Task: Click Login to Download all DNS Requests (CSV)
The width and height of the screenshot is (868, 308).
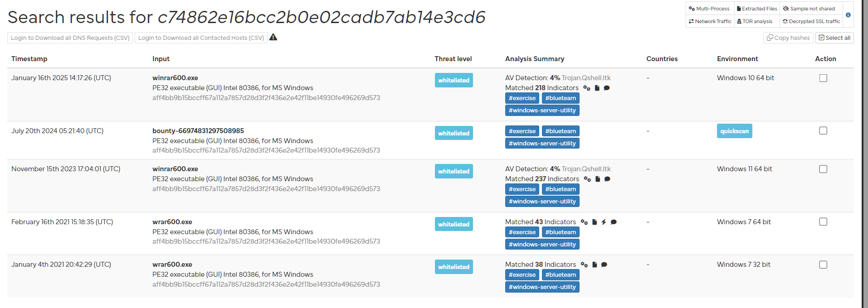Action: [70, 38]
